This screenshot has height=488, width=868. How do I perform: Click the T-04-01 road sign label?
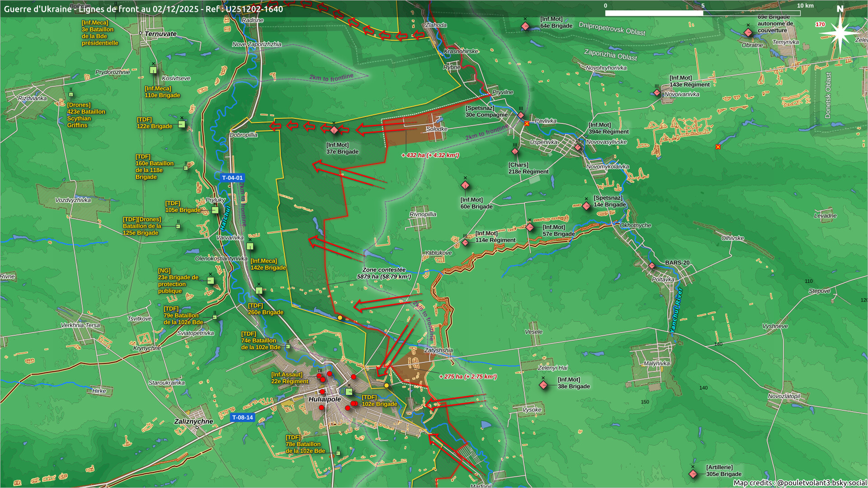[x=232, y=178]
